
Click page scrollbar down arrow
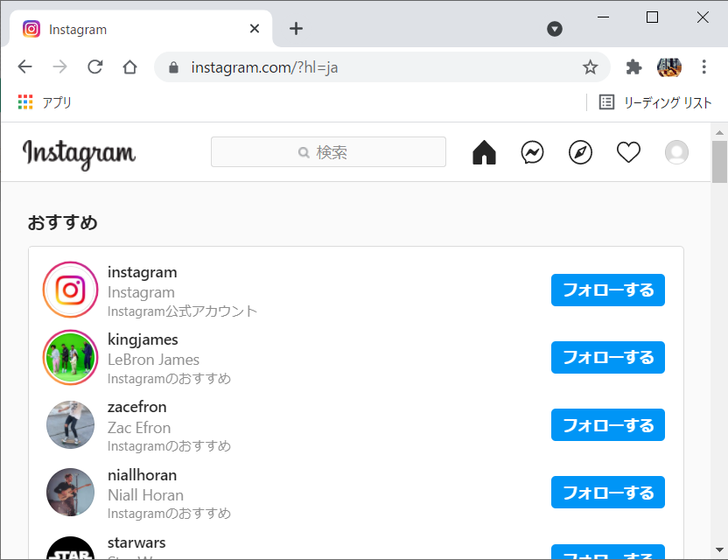719,549
